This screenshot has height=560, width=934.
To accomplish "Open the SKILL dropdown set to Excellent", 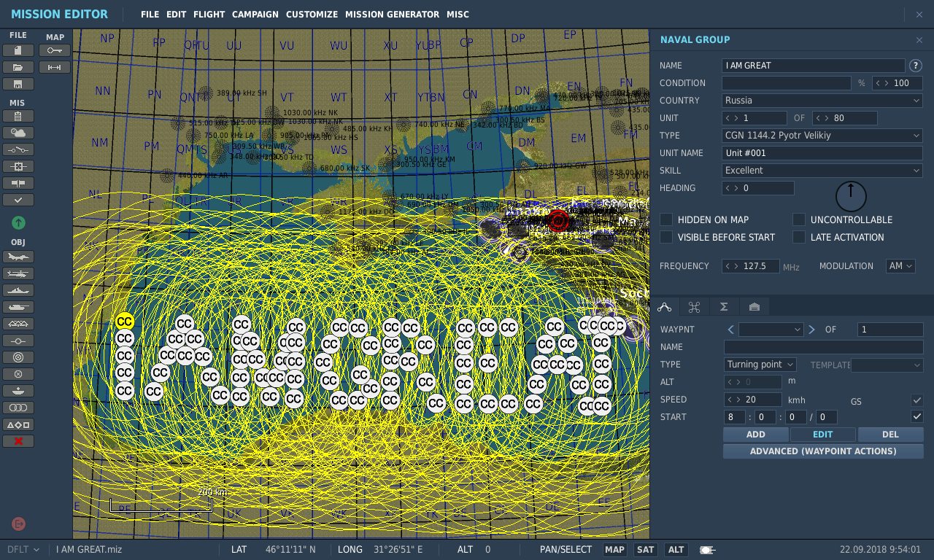I will [x=822, y=171].
